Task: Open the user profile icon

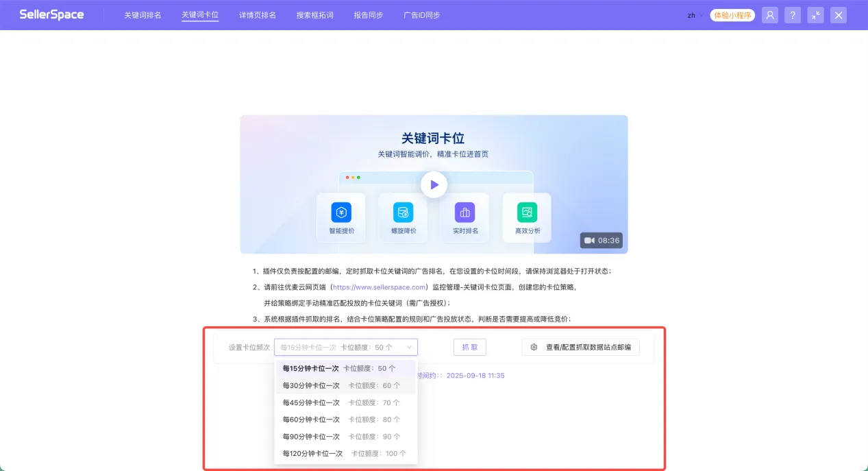Action: [x=769, y=14]
